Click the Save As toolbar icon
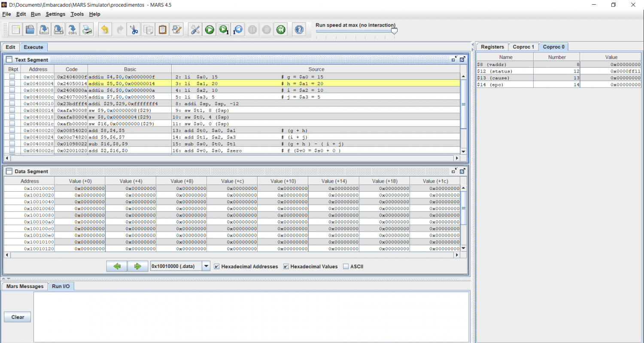This screenshot has height=343, width=644. click(58, 30)
